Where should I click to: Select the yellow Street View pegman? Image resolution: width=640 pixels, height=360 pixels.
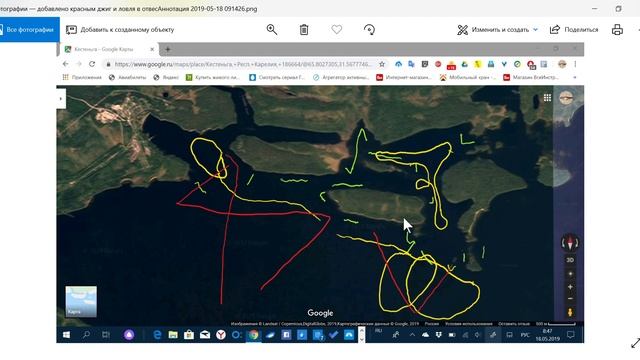[570, 313]
